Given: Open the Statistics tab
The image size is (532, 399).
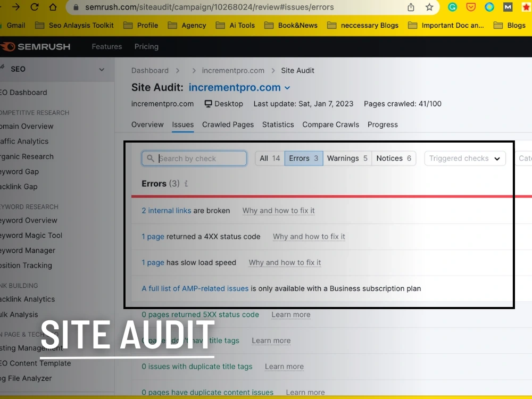Looking at the screenshot, I should pos(278,124).
